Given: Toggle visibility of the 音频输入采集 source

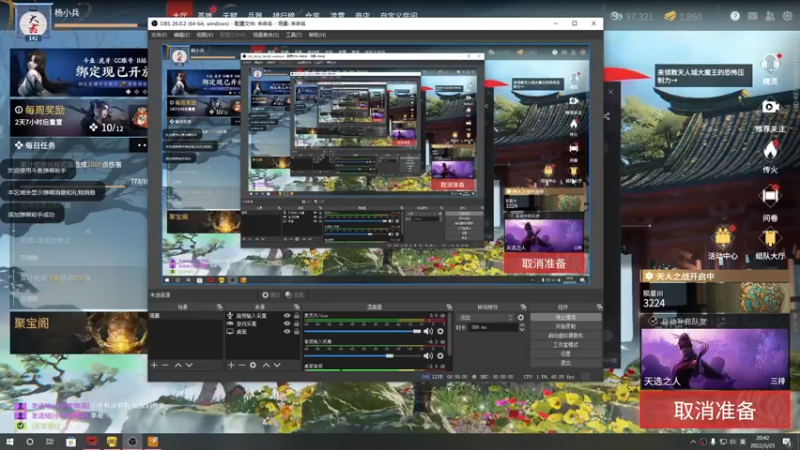Looking at the screenshot, I should (287, 316).
